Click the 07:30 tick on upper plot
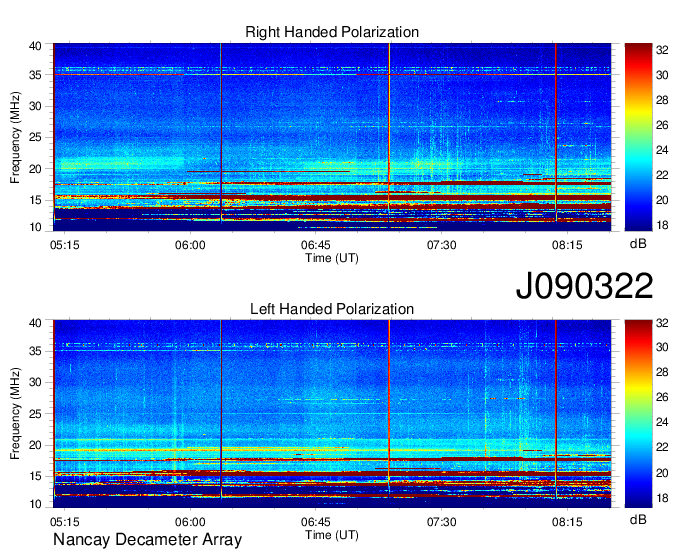The image size is (680, 552). tap(441, 245)
